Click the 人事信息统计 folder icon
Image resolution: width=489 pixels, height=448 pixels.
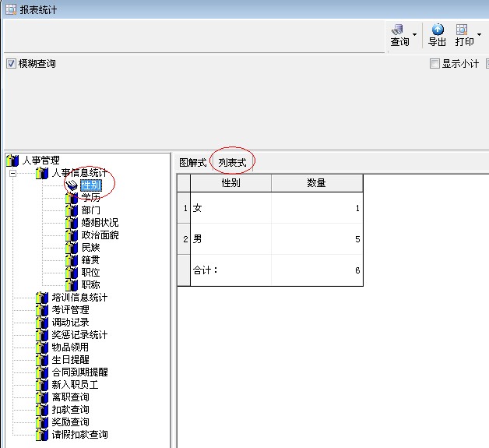click(x=42, y=173)
